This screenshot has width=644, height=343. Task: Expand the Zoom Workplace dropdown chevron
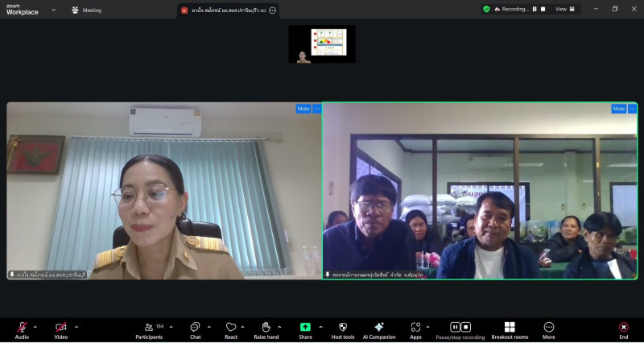[54, 10]
